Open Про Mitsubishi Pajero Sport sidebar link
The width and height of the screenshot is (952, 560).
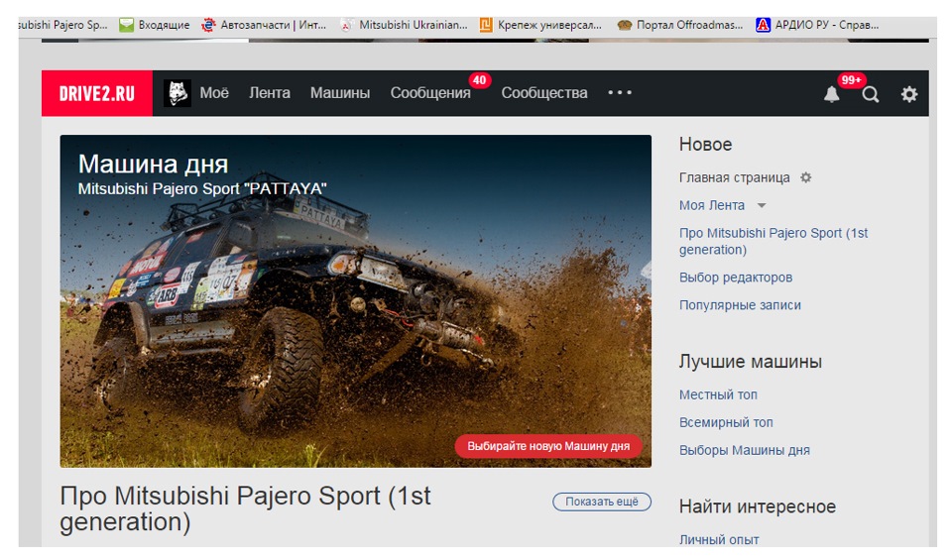[x=773, y=242]
